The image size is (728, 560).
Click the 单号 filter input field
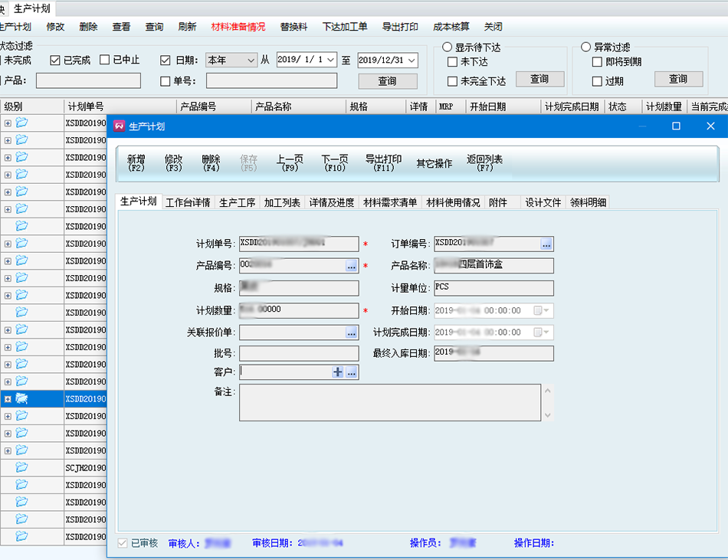coord(271,80)
